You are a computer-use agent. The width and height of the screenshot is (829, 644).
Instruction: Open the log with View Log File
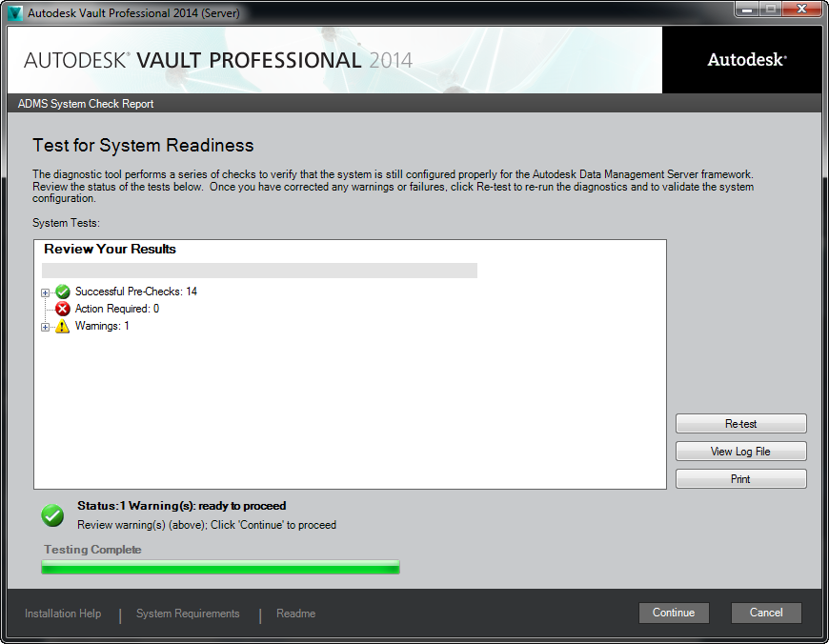click(740, 451)
